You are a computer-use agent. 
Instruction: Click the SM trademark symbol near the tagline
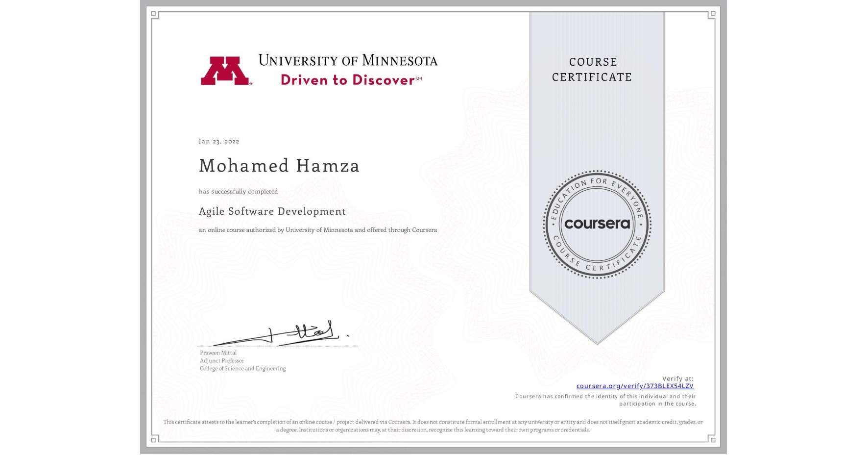click(x=419, y=77)
